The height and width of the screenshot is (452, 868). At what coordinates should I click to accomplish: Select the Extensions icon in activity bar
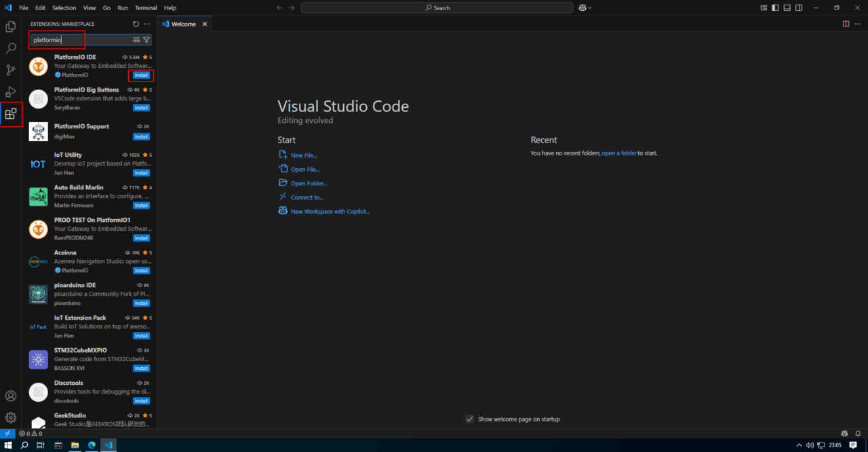click(x=11, y=113)
